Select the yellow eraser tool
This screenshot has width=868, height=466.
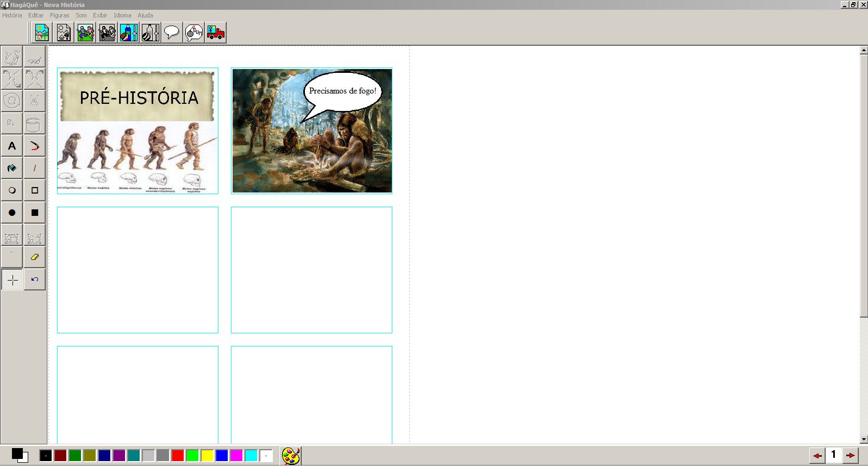coord(35,257)
